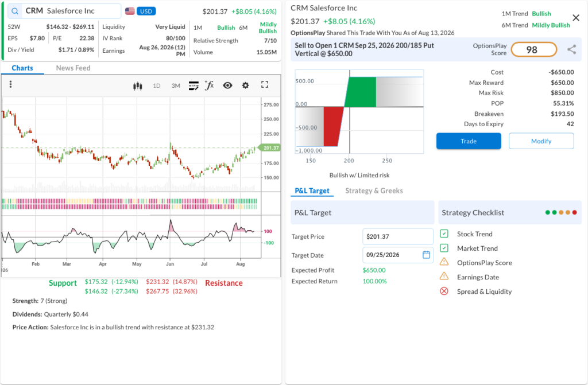Viewport: 588px width, 385px height.
Task: Open the chart drawing lines tool icon
Action: point(194,86)
